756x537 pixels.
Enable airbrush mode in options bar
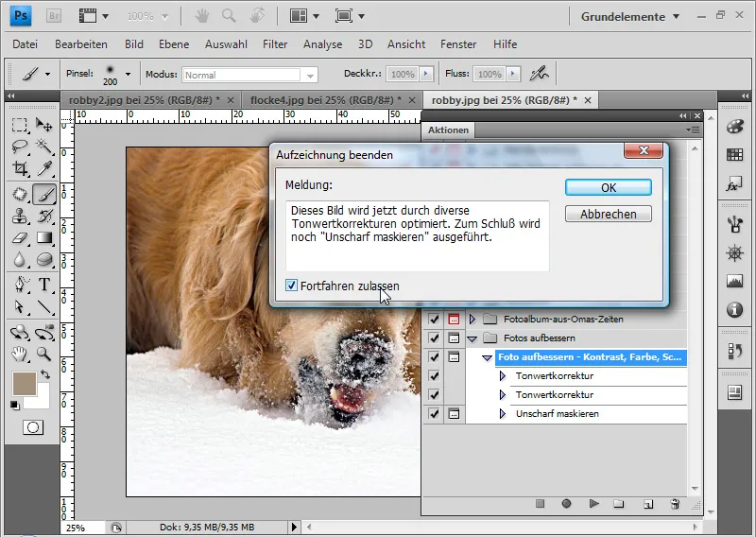click(x=539, y=74)
